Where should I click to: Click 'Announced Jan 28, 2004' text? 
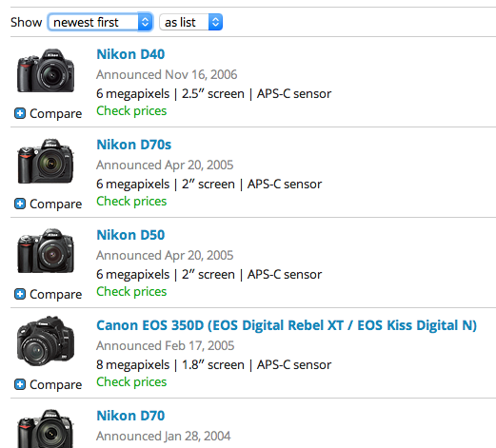click(x=164, y=436)
